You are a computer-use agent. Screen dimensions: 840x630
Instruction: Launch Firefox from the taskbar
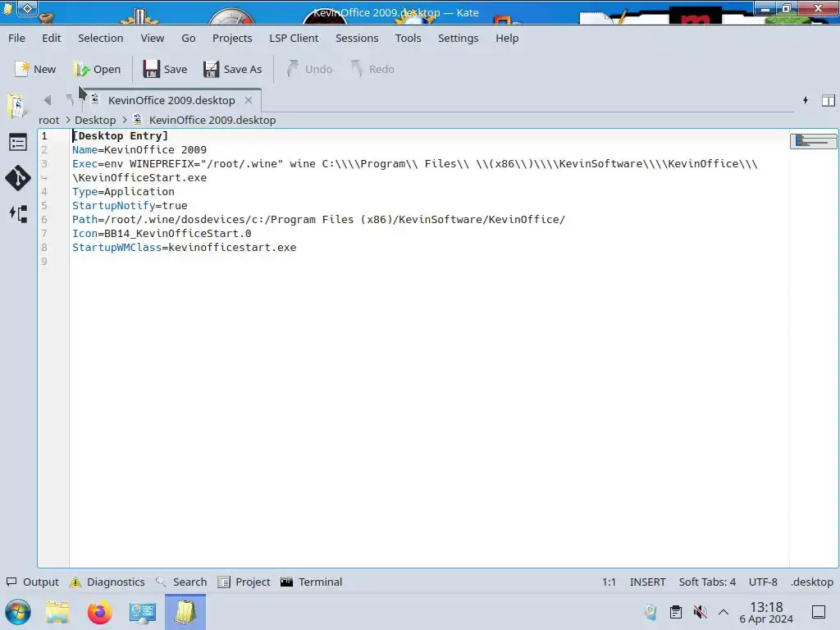coord(99,612)
